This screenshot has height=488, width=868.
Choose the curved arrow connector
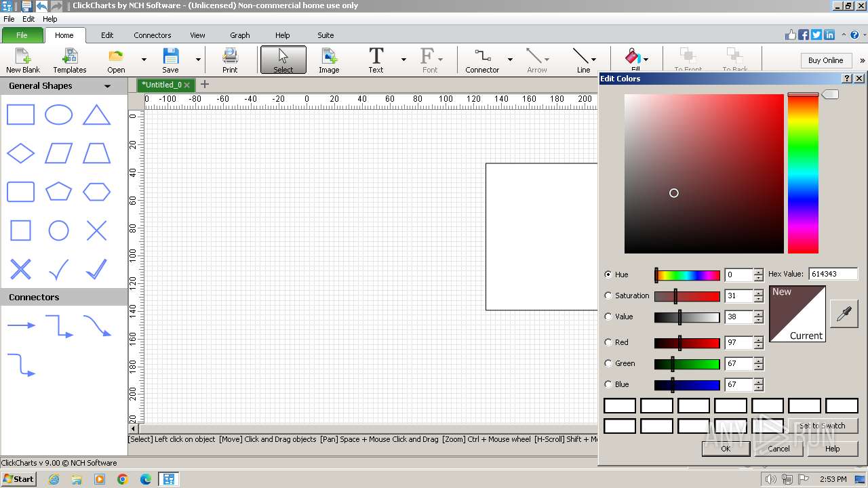click(97, 326)
